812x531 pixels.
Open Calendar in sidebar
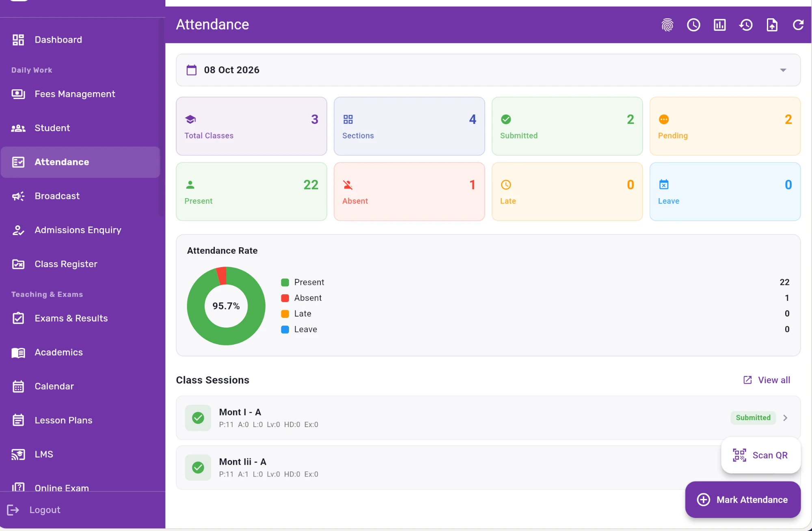tap(80, 386)
